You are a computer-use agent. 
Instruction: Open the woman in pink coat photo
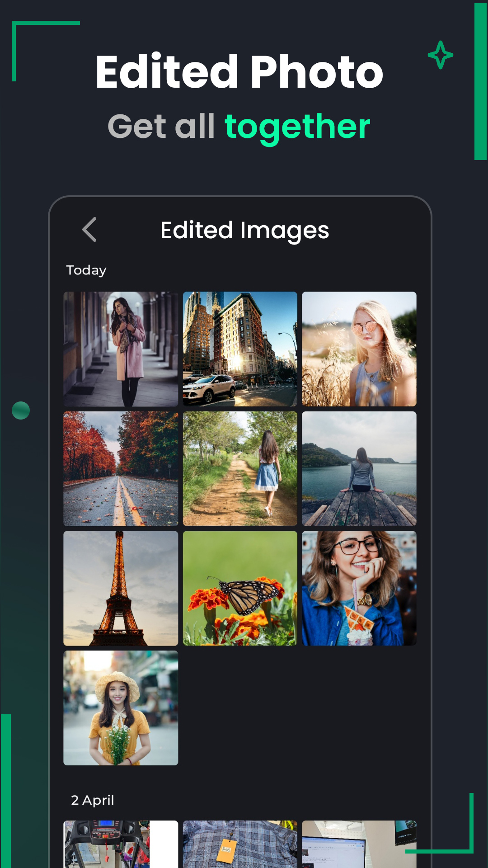(121, 349)
